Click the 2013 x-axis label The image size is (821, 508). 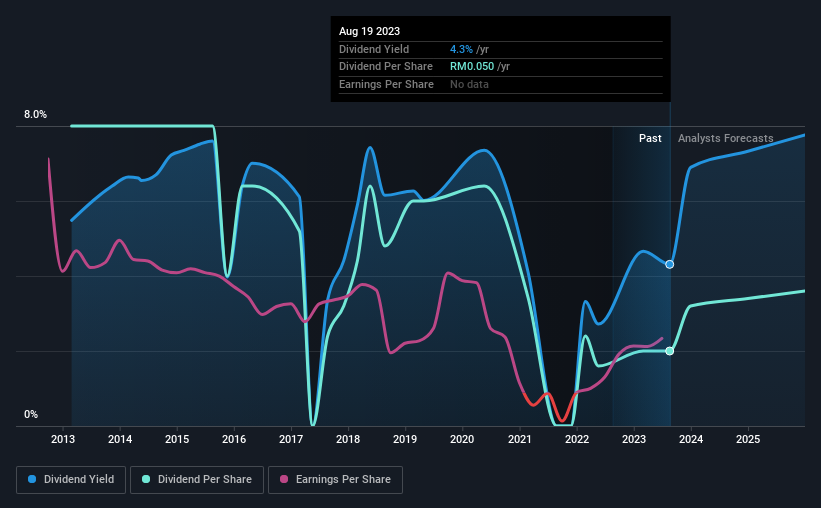63,439
